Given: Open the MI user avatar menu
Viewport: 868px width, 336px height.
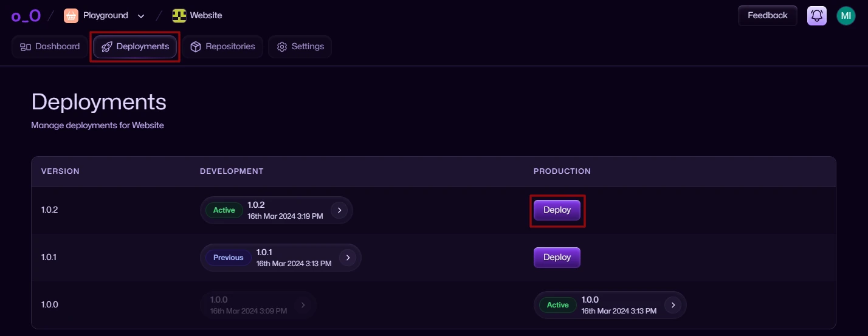Looking at the screenshot, I should [x=846, y=16].
